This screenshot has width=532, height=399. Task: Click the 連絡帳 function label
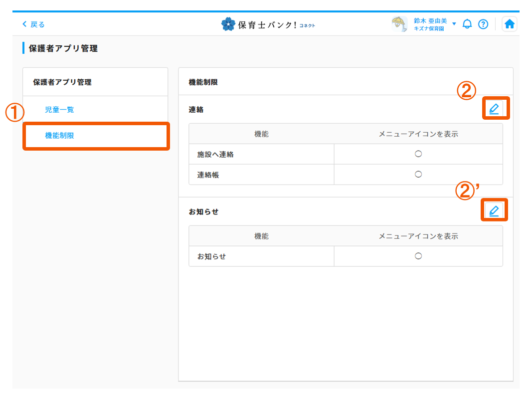tap(208, 175)
